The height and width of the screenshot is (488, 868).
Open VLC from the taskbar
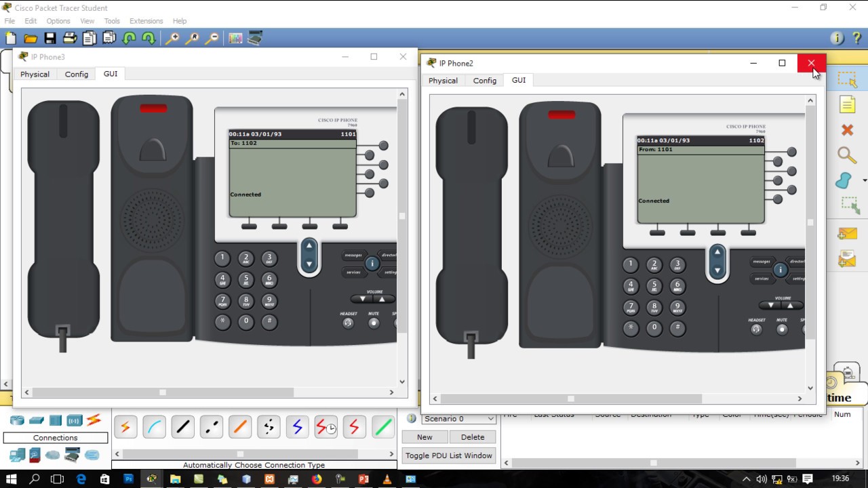[387, 479]
